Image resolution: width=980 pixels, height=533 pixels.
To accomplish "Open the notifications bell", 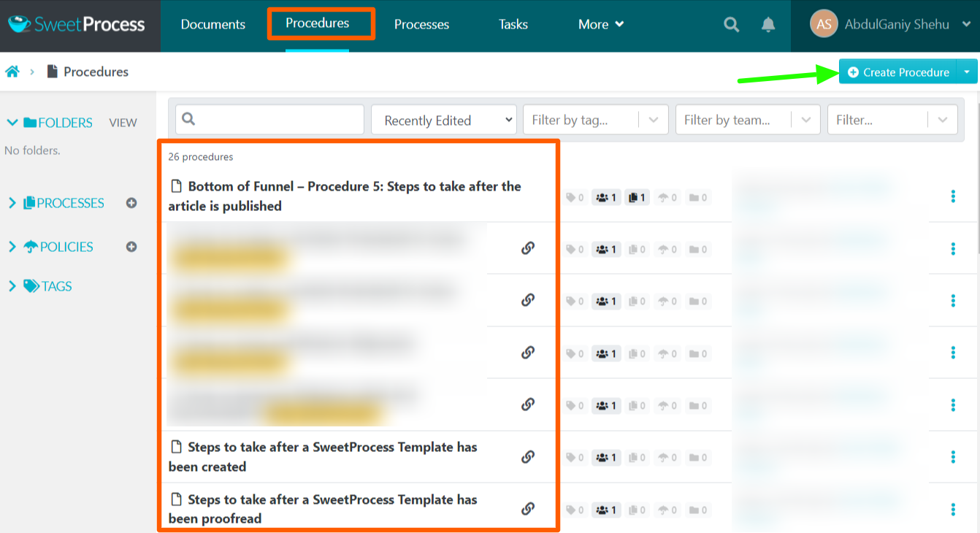I will tap(768, 25).
